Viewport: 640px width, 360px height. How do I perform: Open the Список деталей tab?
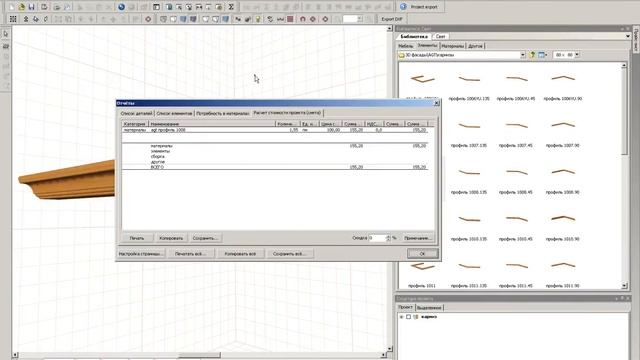pyautogui.click(x=136, y=113)
